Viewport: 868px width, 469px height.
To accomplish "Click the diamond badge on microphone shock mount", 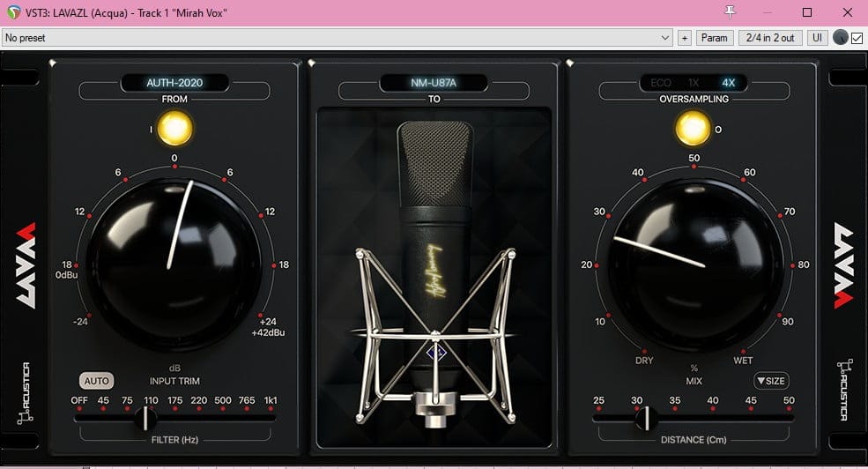I will [434, 351].
